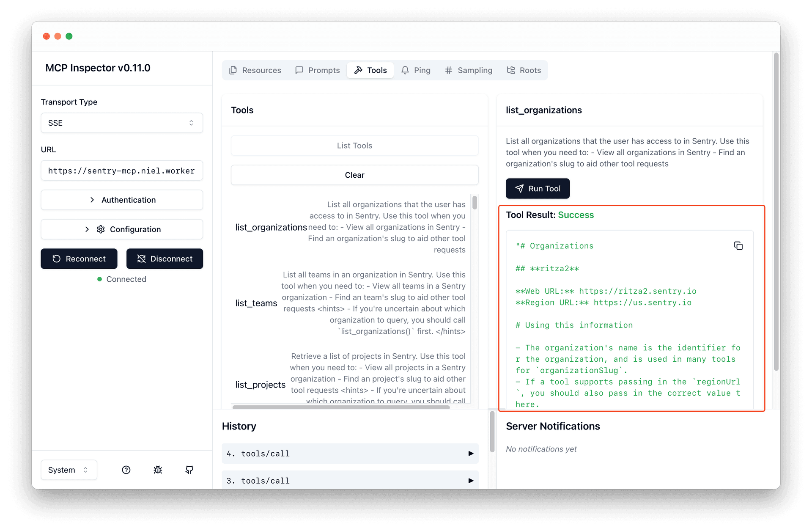
Task: Expand the Configuration section
Action: pos(122,229)
